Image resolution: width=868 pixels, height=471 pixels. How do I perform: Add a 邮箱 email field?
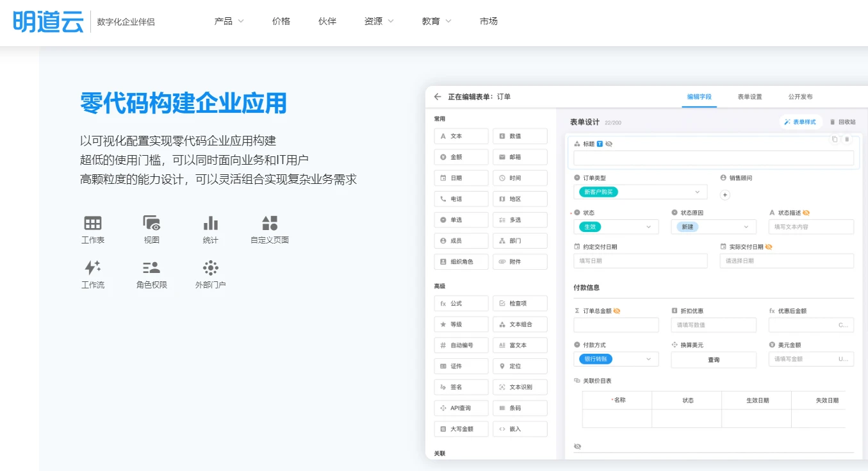click(x=520, y=157)
